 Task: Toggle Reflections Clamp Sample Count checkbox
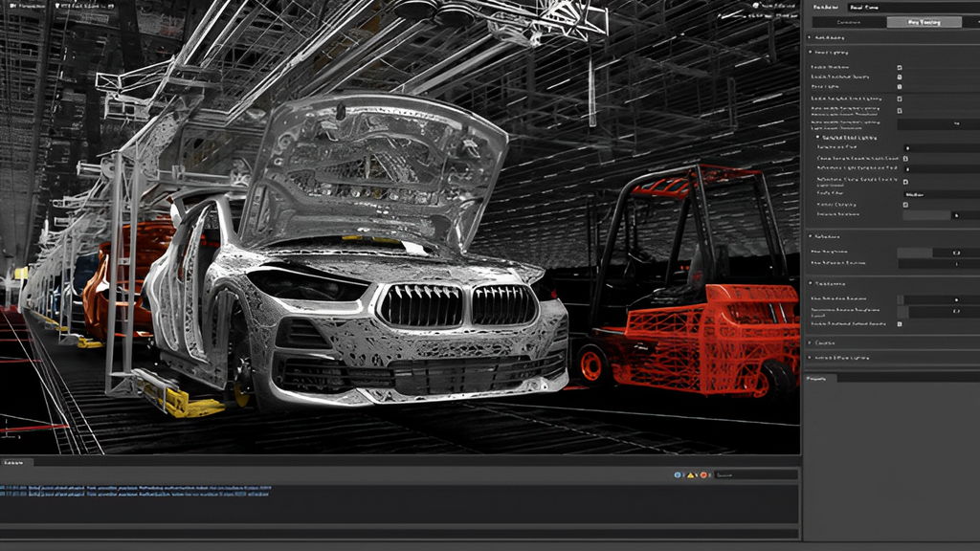click(905, 182)
